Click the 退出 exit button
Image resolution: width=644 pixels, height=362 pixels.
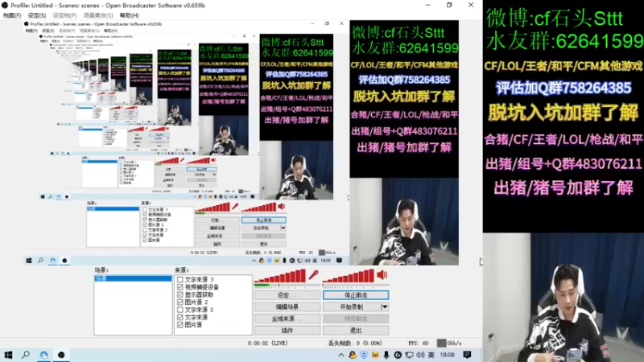click(x=356, y=331)
